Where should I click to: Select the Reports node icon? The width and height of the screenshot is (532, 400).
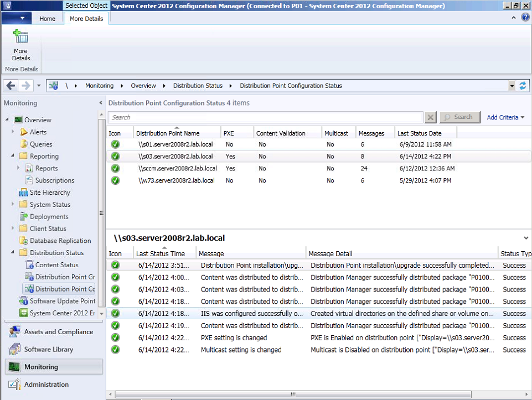(29, 168)
